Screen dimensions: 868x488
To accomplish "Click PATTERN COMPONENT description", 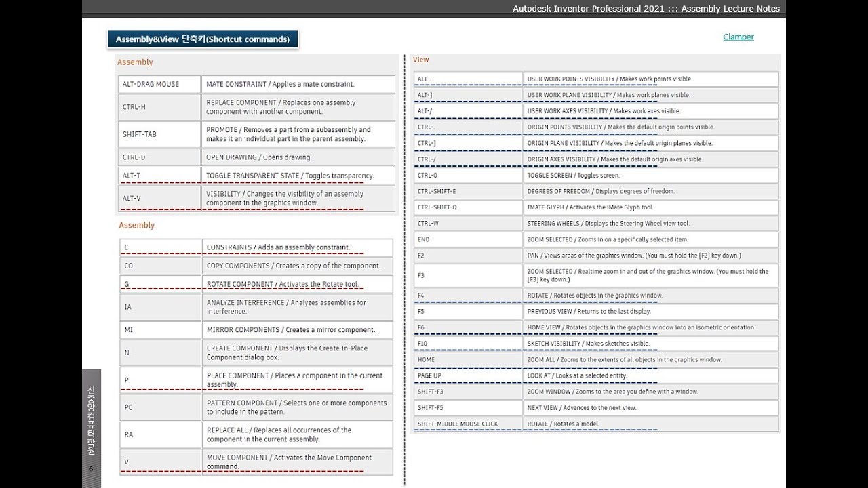I will [x=297, y=407].
